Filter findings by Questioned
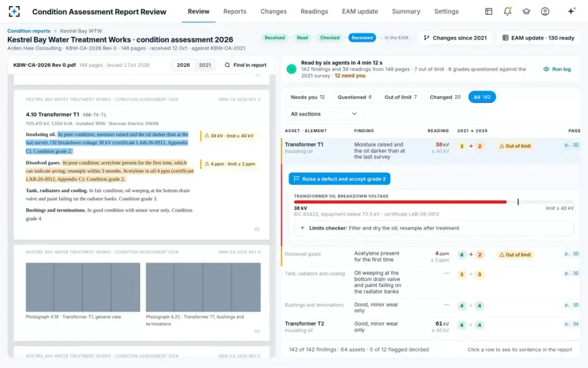The height and width of the screenshot is (368, 588). [x=354, y=97]
